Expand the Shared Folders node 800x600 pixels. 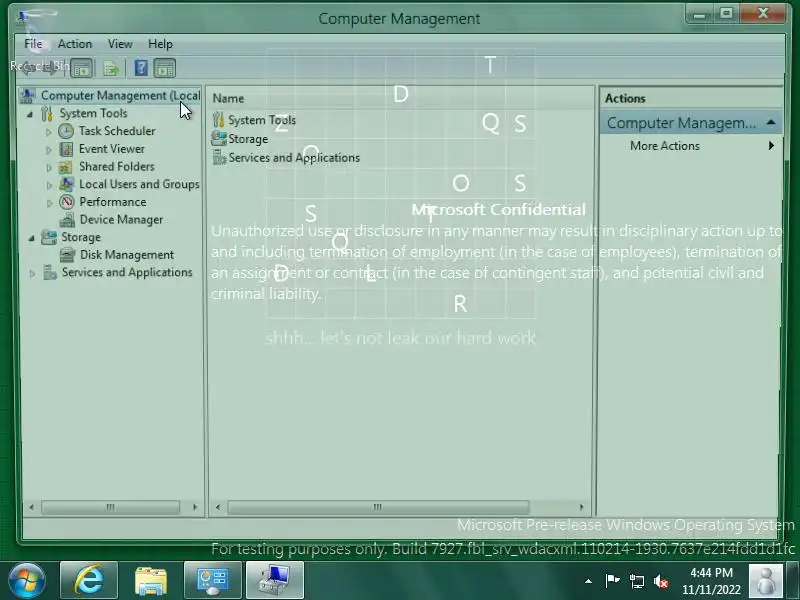[48, 167]
